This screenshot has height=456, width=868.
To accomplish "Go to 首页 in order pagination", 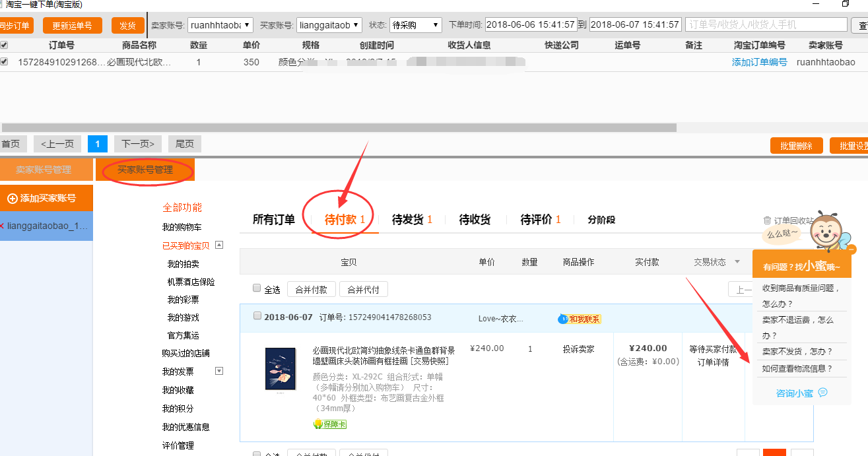I will 12,144.
